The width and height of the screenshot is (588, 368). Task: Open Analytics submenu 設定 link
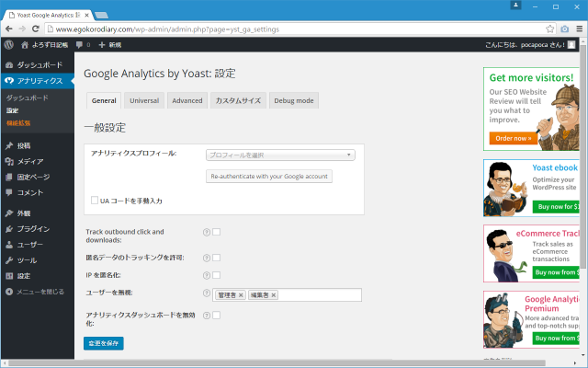(x=12, y=110)
